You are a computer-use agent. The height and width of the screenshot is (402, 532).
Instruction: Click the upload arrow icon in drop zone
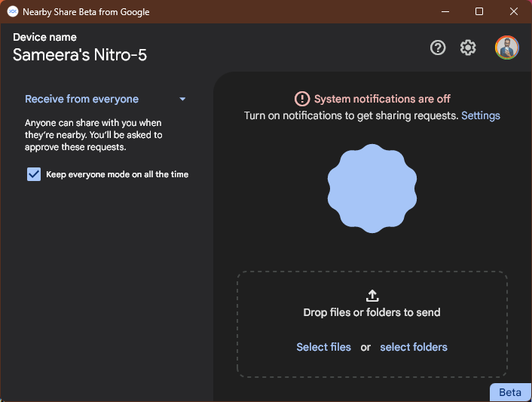click(x=372, y=296)
